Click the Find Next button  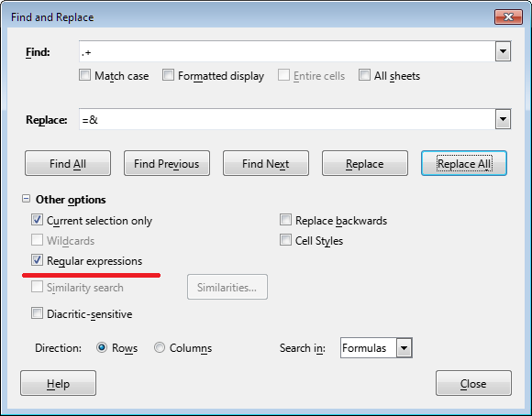(266, 163)
